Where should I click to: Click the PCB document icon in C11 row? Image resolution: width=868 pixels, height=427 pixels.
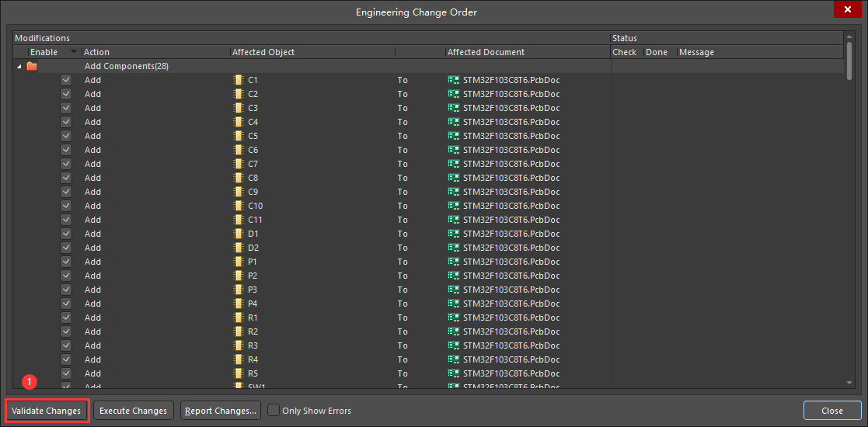pos(454,220)
